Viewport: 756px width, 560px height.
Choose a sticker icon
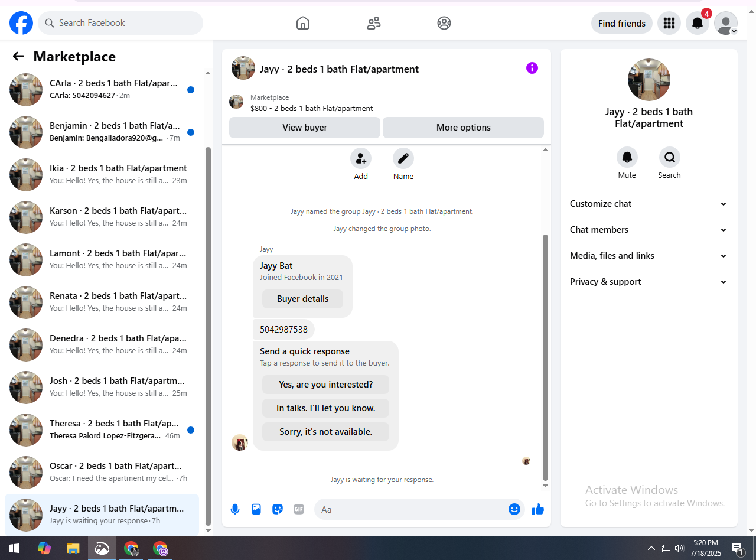click(x=278, y=509)
